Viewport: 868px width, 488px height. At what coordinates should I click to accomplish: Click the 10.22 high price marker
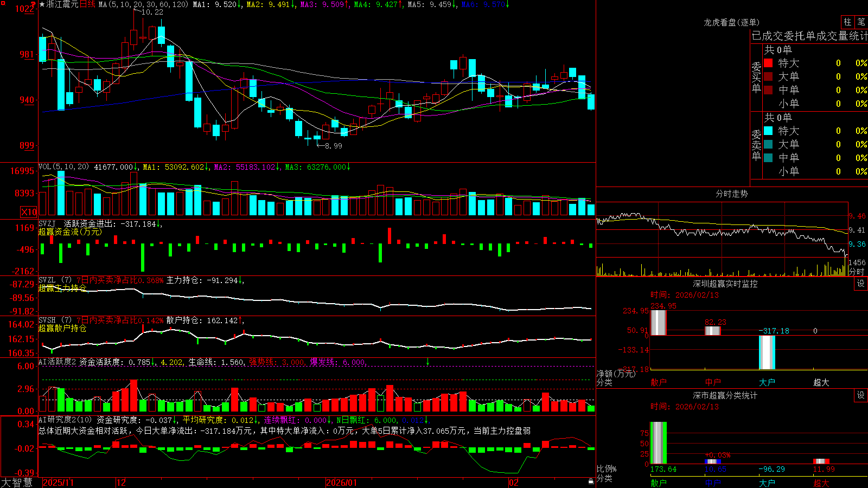pyautogui.click(x=152, y=12)
